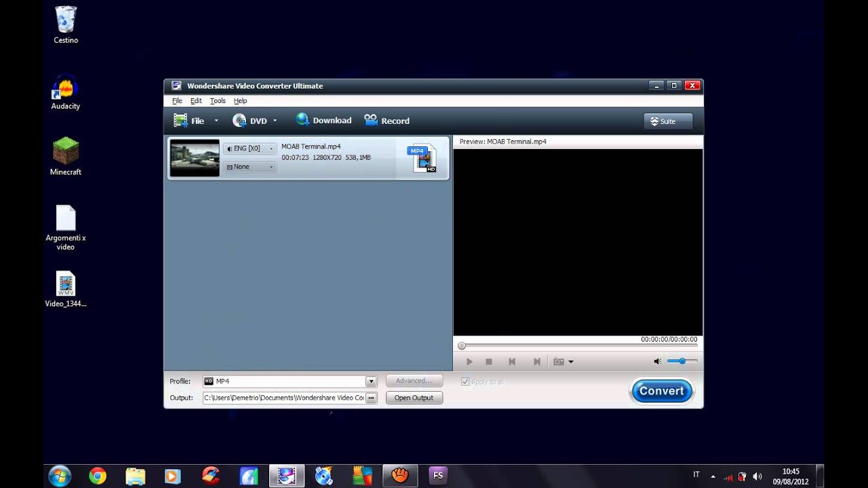Select the 'Argomenti x video' desktop file

66,228
